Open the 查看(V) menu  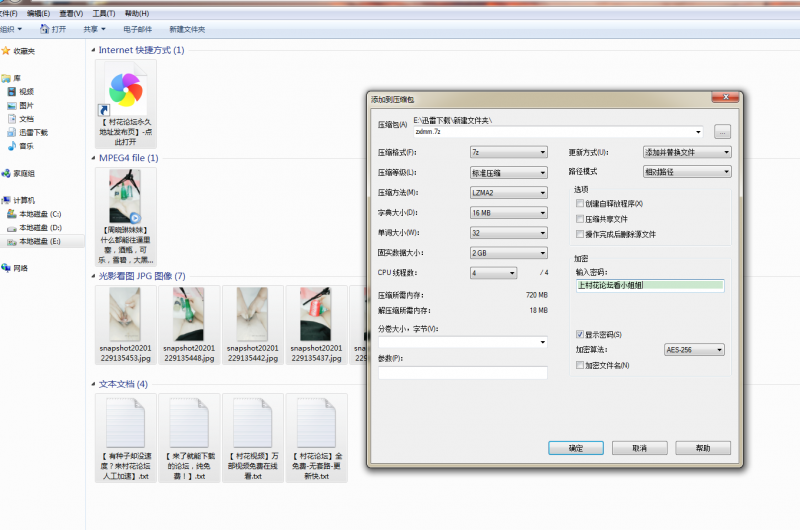[71, 13]
